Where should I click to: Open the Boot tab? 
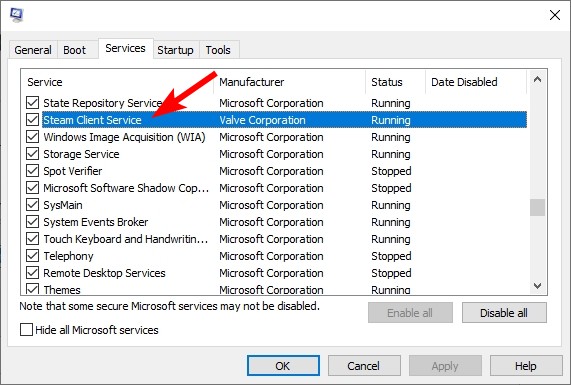(x=75, y=50)
